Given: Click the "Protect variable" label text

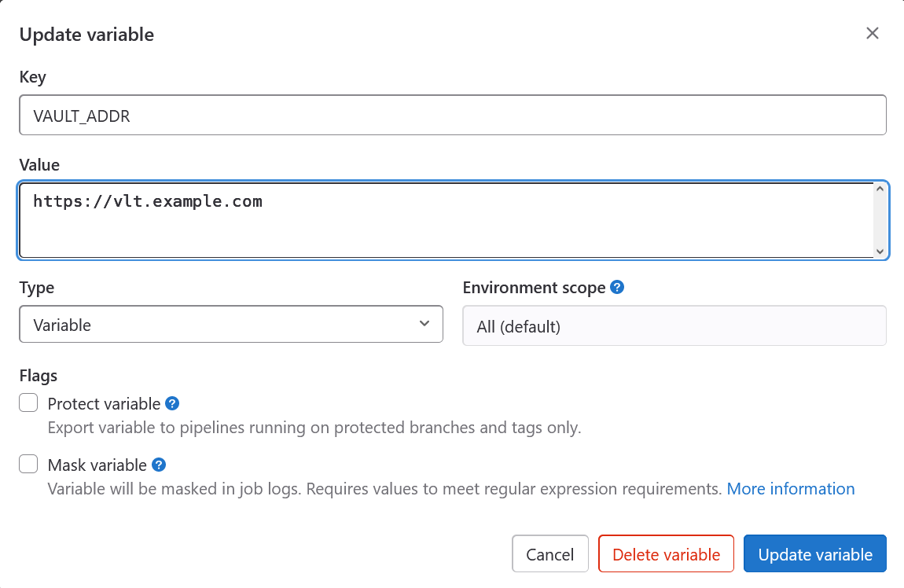Looking at the screenshot, I should (x=104, y=404).
